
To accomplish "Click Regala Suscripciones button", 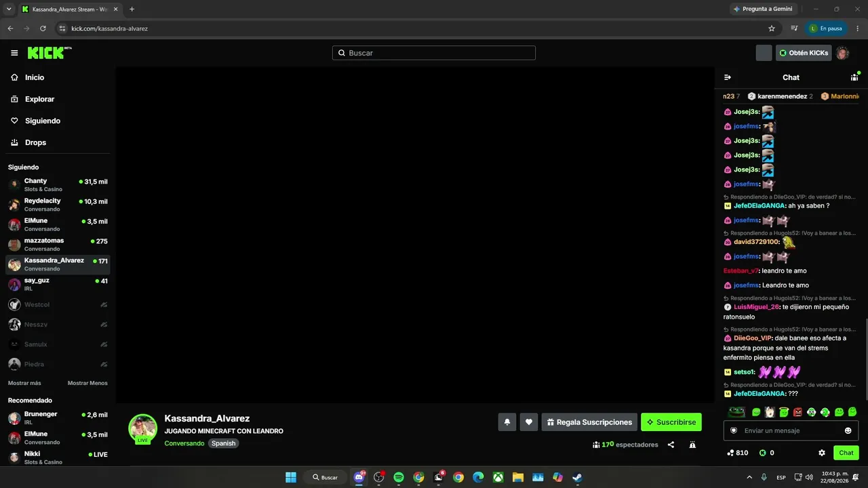I will click(x=589, y=422).
